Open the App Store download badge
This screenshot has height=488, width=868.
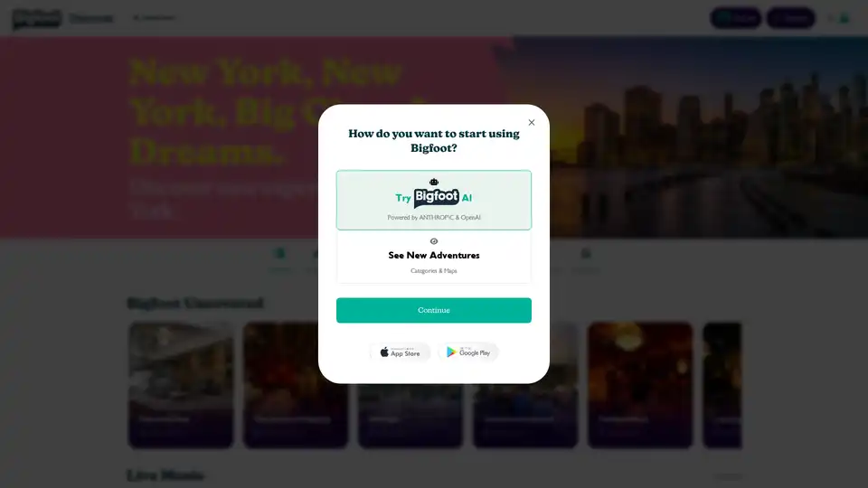coord(400,352)
